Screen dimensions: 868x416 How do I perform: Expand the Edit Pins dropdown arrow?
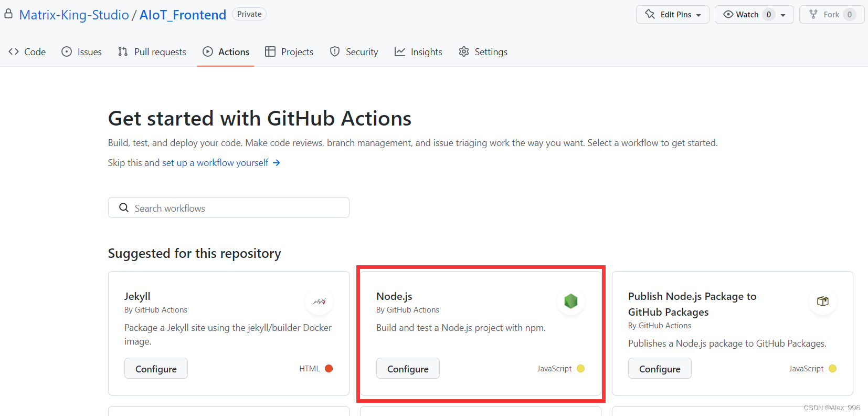[698, 15]
